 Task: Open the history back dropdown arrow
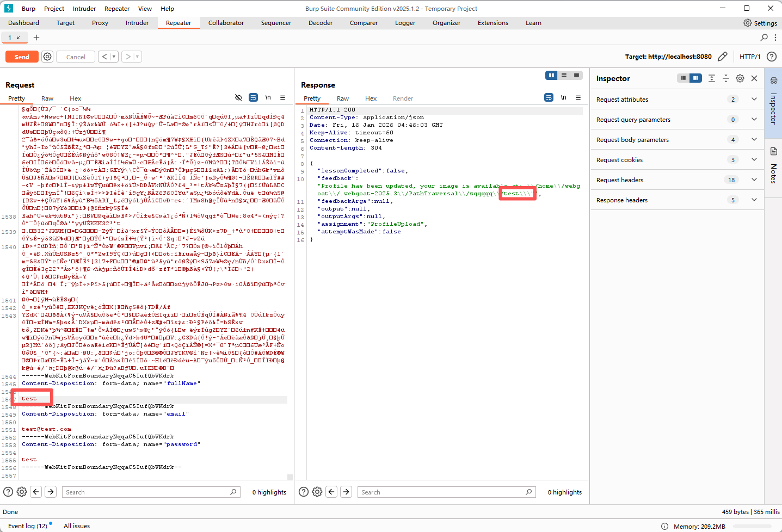point(114,57)
